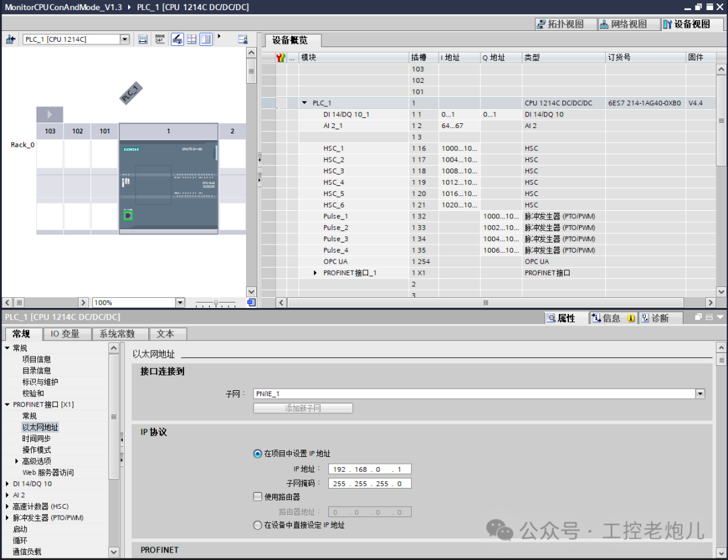Screen dimensions: 728x560
Task: Select Web 服务器访问 in the properties tree
Action: 49,472
